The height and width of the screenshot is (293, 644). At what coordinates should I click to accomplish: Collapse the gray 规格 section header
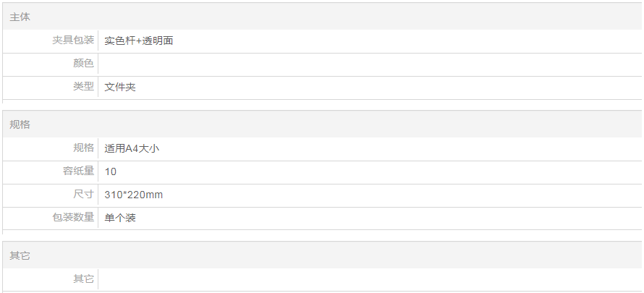[20, 124]
